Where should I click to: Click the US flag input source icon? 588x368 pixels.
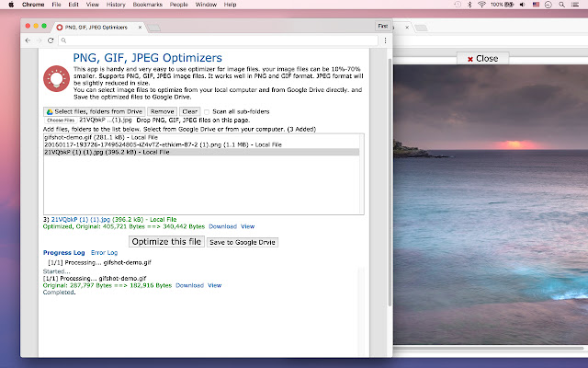point(536,5)
